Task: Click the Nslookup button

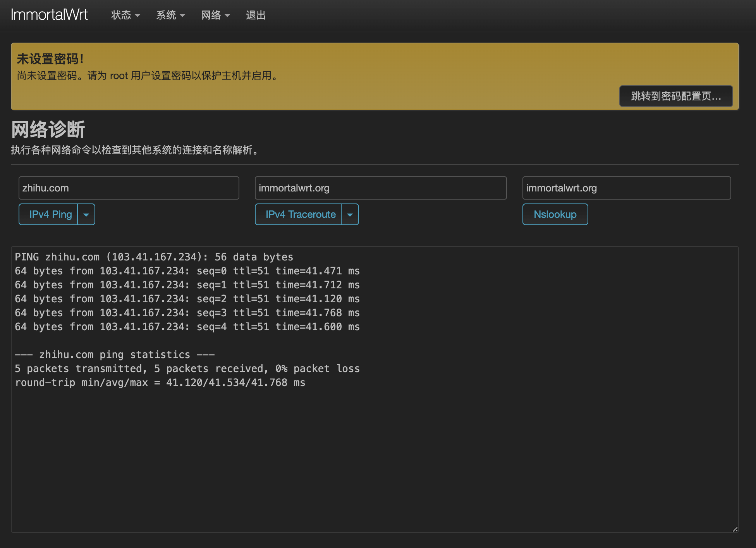Action: coord(555,214)
